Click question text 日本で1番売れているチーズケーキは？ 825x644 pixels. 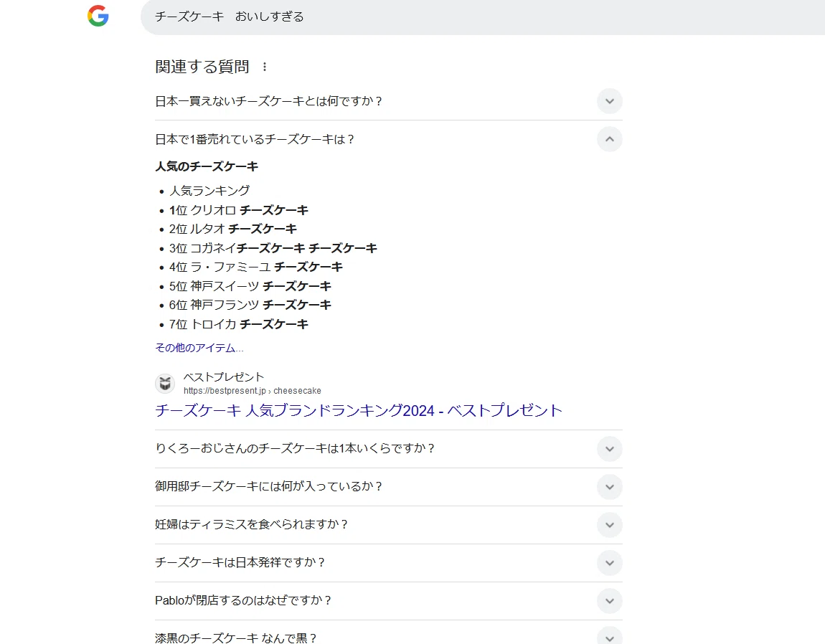point(255,139)
